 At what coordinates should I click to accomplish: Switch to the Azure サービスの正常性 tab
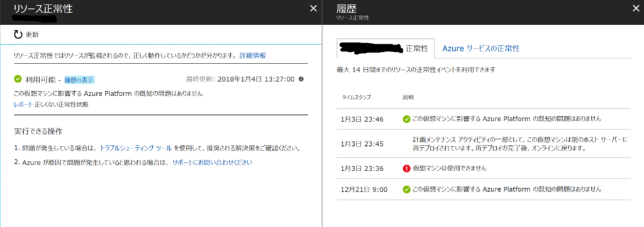click(481, 48)
